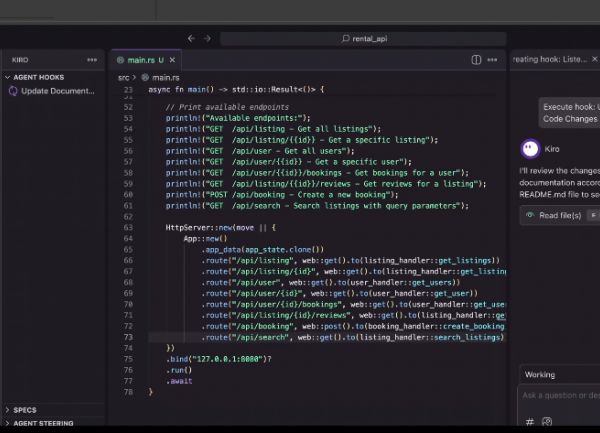
Task: Click the Update Document hook icon
Action: pos(13,91)
